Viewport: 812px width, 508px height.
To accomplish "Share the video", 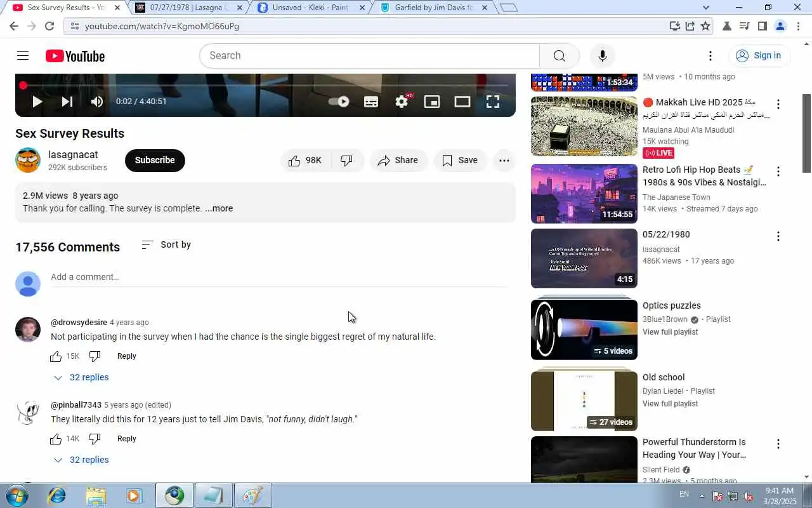I will tap(398, 161).
